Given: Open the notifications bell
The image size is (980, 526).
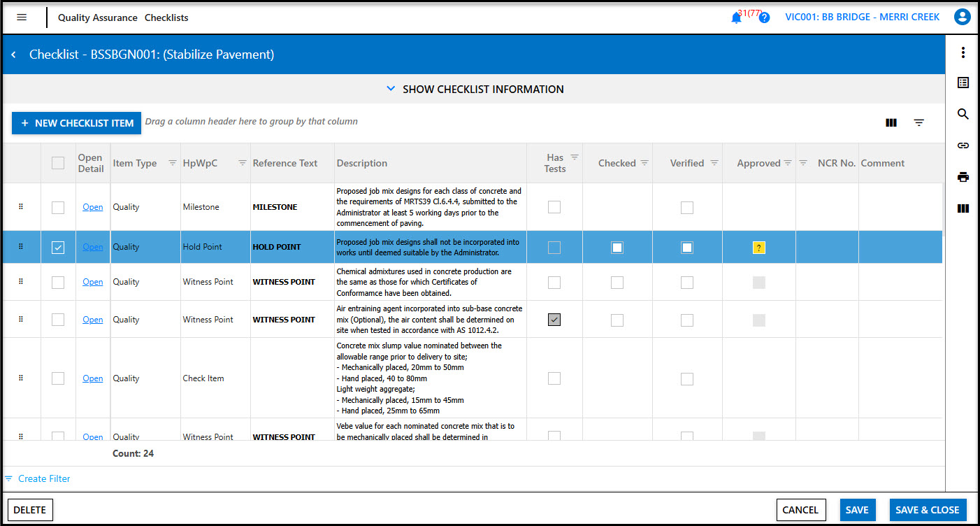Looking at the screenshot, I should coord(736,18).
